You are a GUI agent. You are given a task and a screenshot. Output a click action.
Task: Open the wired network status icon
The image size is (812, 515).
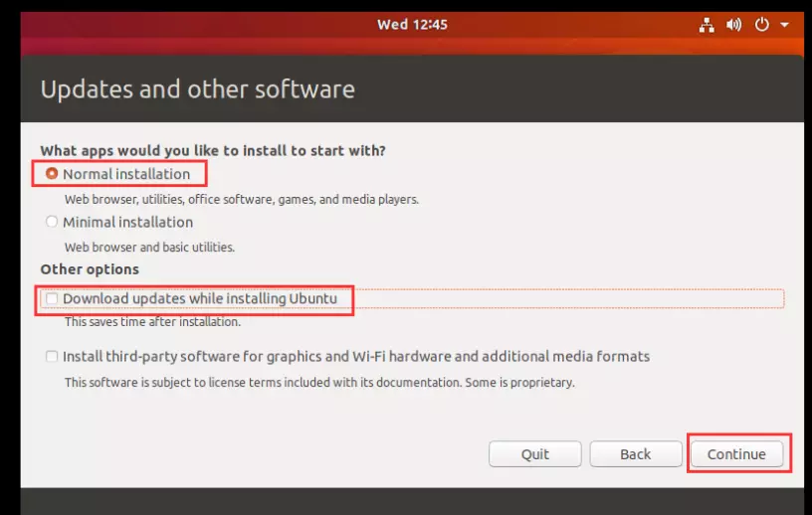coord(707,24)
